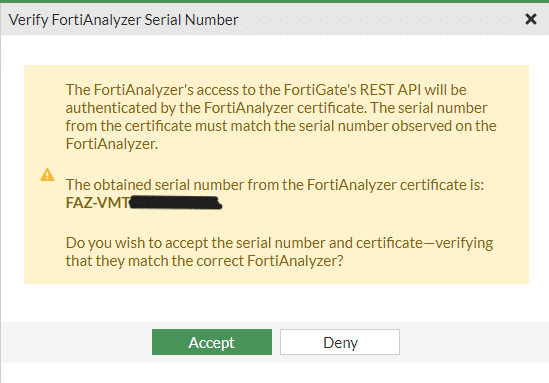Screen dimensions: 549x383
Task: Click the line 'from the certificate must match'
Action: pyautogui.click(x=281, y=126)
